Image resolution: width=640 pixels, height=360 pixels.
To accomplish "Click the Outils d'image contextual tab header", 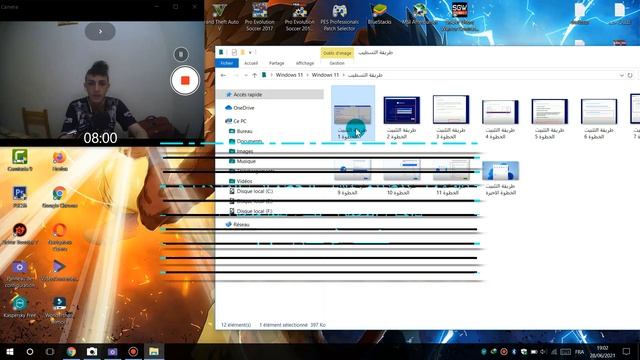I will [337, 53].
